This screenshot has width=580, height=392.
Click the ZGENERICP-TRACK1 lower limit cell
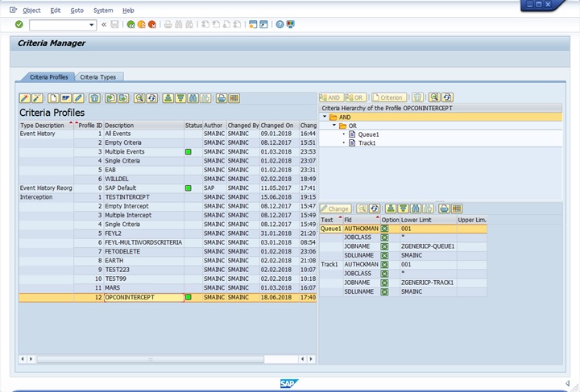click(x=429, y=283)
